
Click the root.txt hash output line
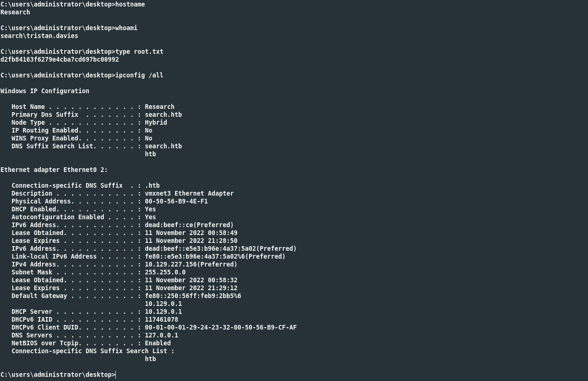tap(60, 59)
